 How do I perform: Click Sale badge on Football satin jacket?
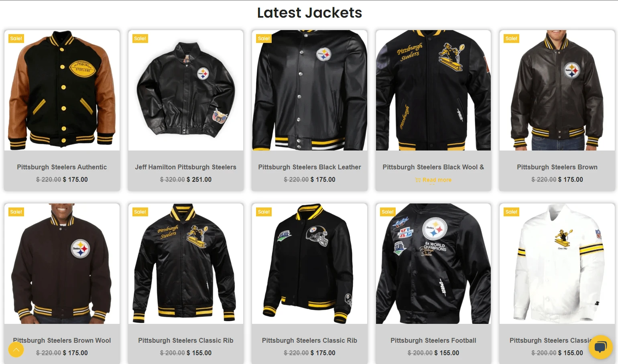tap(388, 212)
